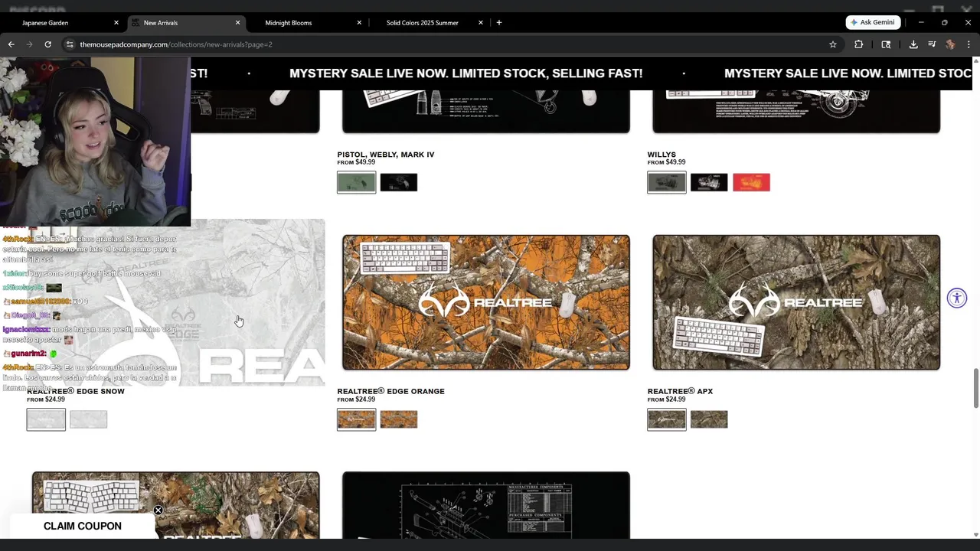Open the Pistol, Webly, Mark IV product title
Viewport: 980px width, 551px height.
386,155
